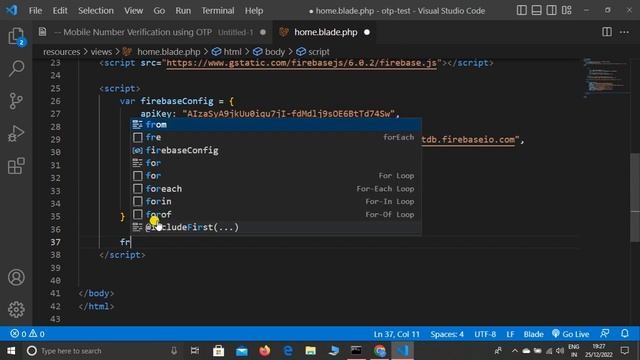Image resolution: width=640 pixels, height=360 pixels.
Task: Open the Help menu
Action: point(254,11)
